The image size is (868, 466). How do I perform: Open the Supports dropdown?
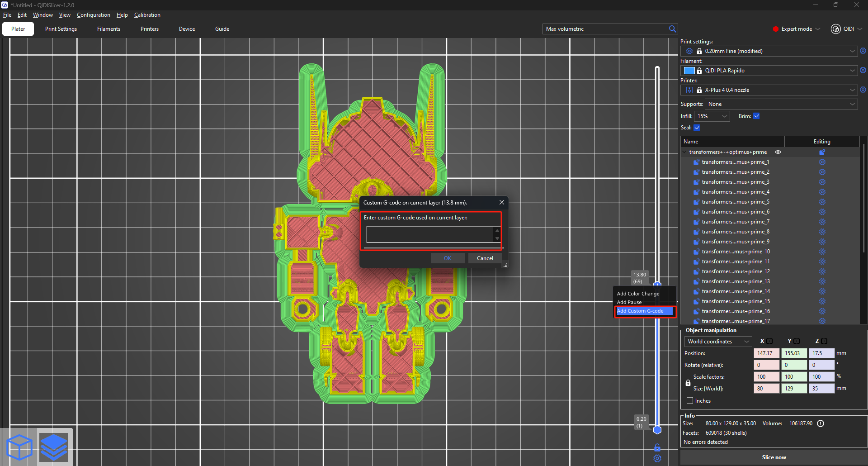click(x=781, y=104)
